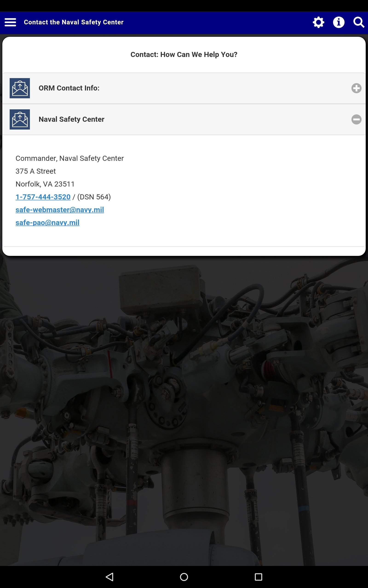Viewport: 368px width, 588px height.
Task: Select the '(DSN 564)' text
Action: tap(94, 197)
